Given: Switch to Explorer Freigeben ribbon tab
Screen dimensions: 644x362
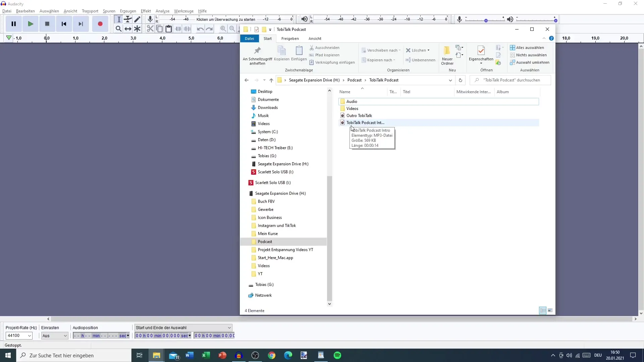Looking at the screenshot, I should [x=290, y=39].
